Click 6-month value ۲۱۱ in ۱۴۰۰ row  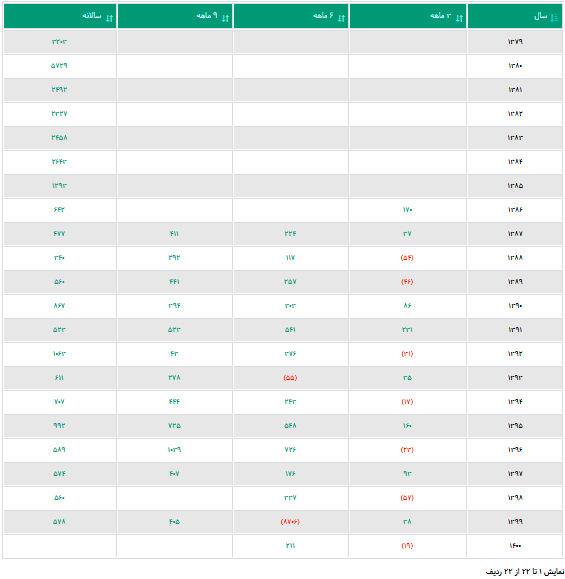pos(290,546)
